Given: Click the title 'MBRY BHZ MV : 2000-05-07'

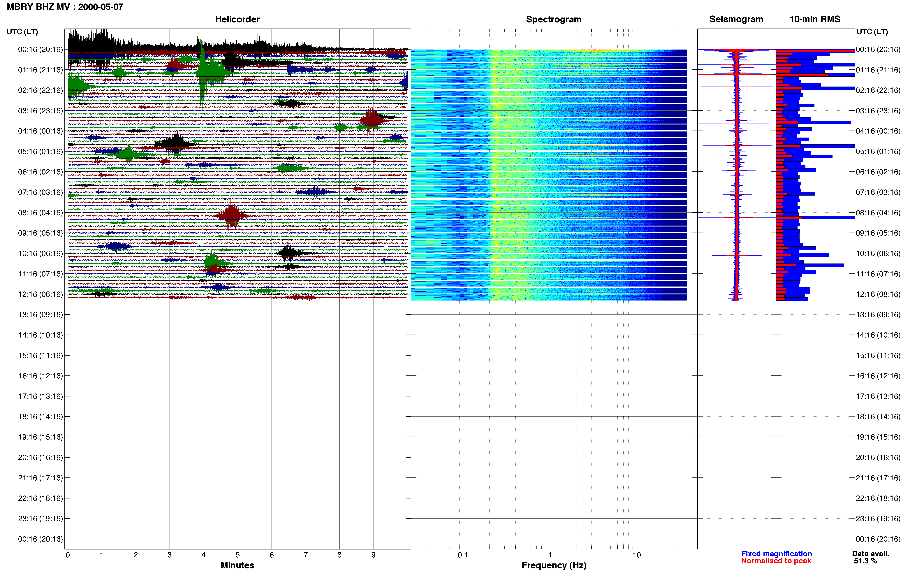Looking at the screenshot, I should click(x=65, y=6).
